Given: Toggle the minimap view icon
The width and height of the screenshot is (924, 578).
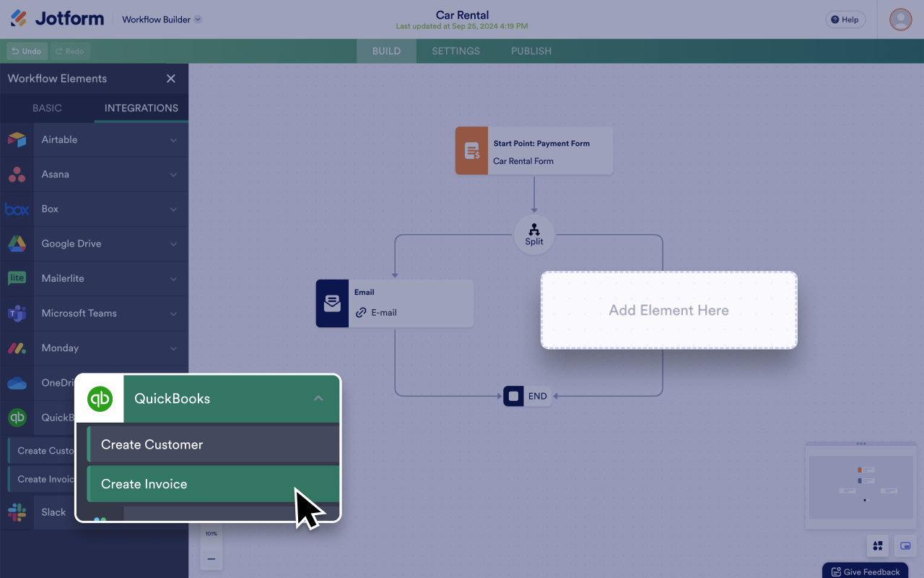Looking at the screenshot, I should [x=905, y=546].
